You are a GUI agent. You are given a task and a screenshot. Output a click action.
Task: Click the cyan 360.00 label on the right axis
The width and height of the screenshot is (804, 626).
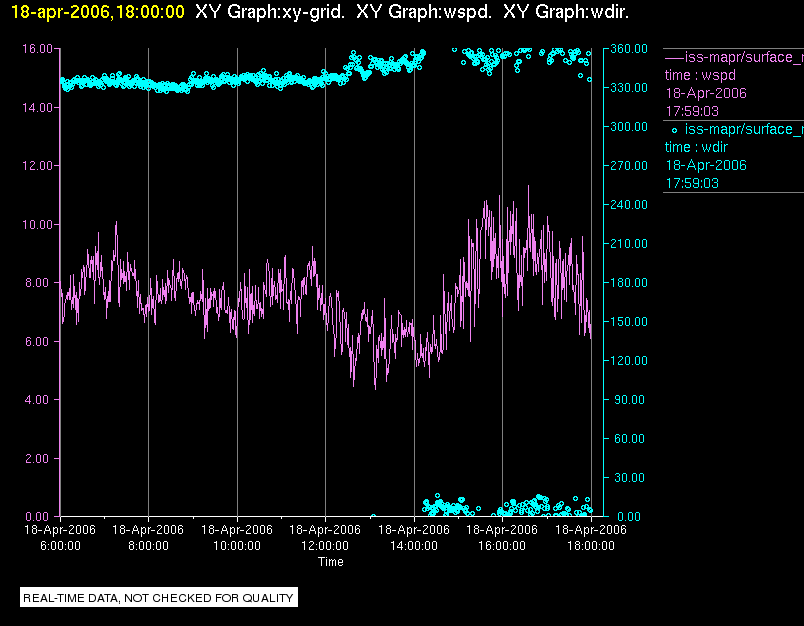[628, 48]
